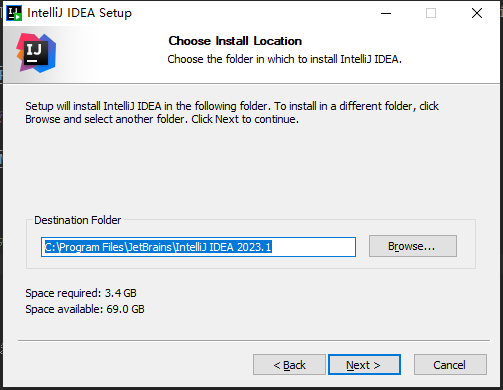Viewport: 503px width, 390px height.
Task: Click the IntelliJ IDEA logo in the header
Action: [x=36, y=53]
